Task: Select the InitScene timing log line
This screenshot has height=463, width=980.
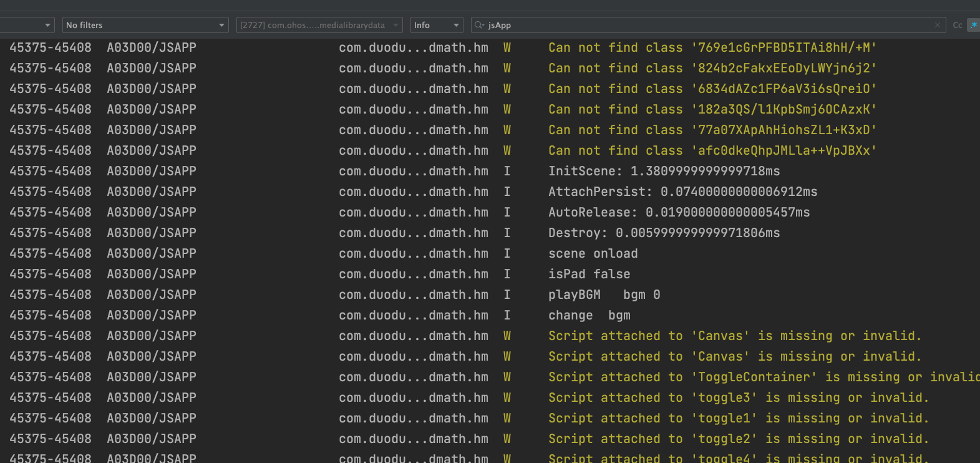Action: tap(664, 171)
